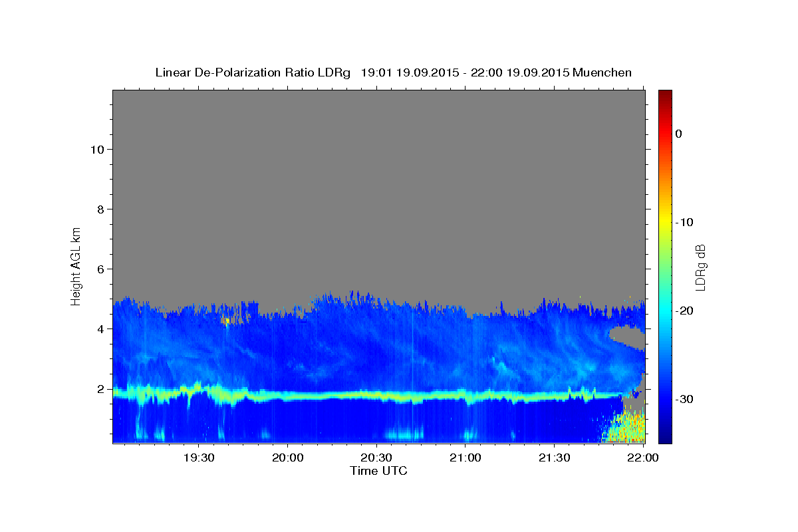Click the grey gap in data near 21:55
The image size is (798, 532).
coord(628,337)
